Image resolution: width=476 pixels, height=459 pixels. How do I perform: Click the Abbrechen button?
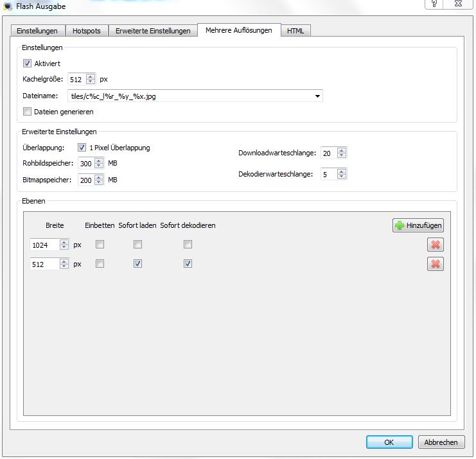point(441,442)
